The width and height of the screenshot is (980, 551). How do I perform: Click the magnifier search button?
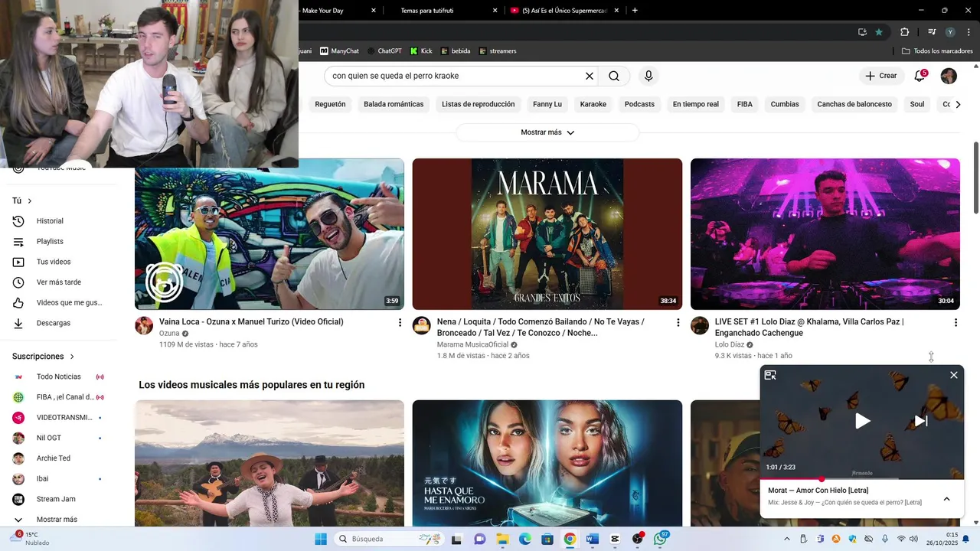click(614, 76)
